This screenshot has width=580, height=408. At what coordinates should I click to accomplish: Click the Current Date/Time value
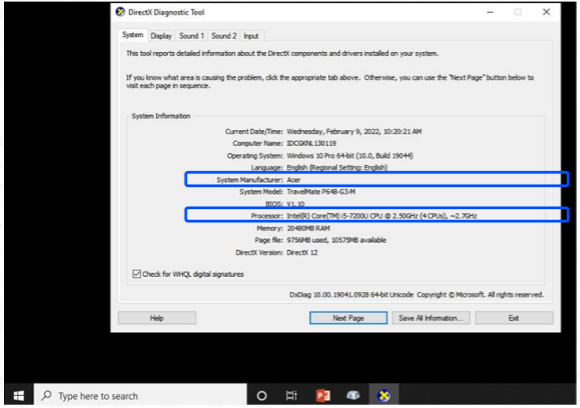tap(354, 132)
